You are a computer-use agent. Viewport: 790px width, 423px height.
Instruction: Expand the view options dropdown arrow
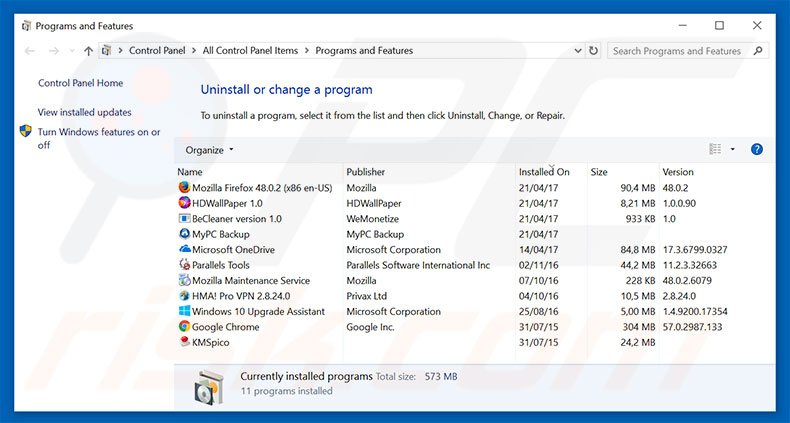click(x=733, y=149)
